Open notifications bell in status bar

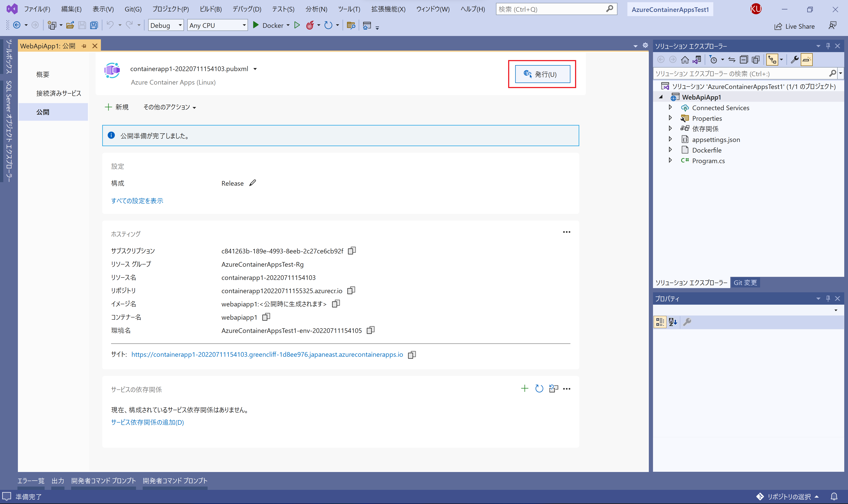click(834, 496)
